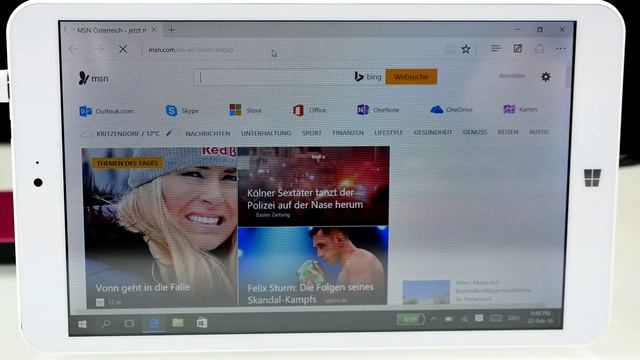The height and width of the screenshot is (360, 640).
Task: Click the taskbar search magnifier
Action: pos(106,324)
